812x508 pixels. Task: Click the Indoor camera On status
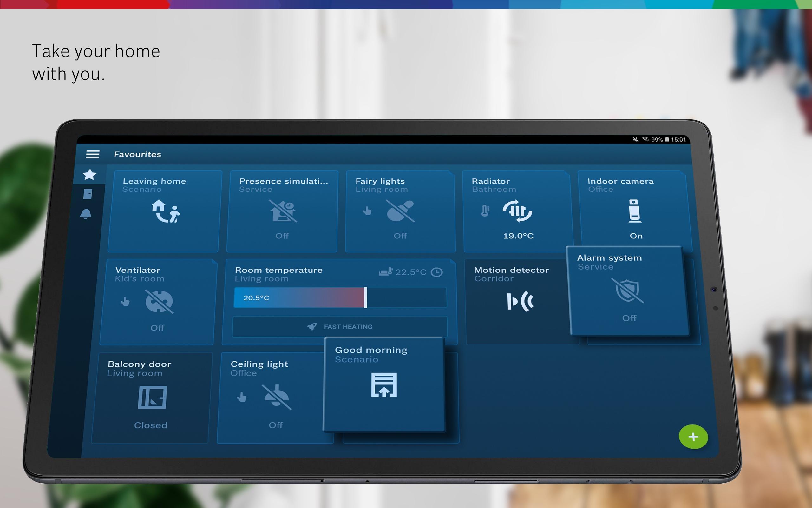tap(636, 236)
